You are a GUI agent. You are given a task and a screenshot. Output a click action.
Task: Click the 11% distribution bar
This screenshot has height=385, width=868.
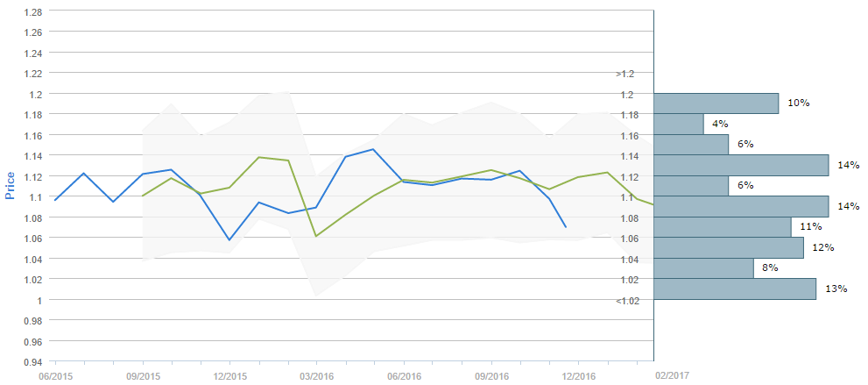point(722,227)
